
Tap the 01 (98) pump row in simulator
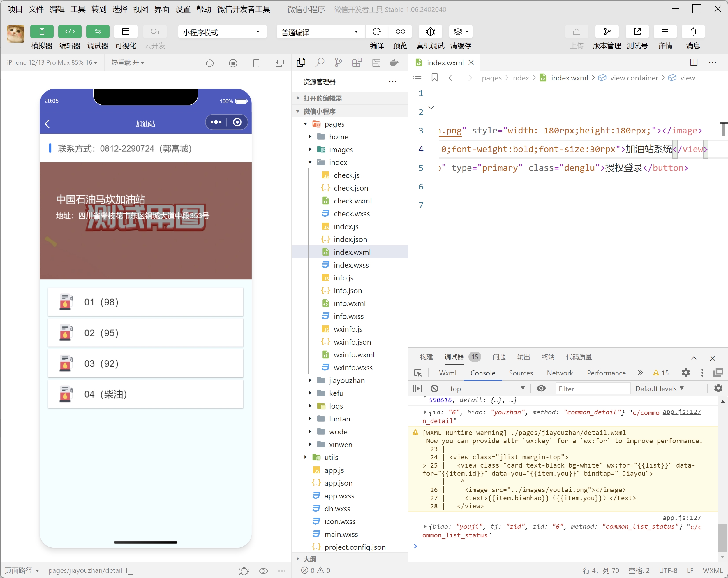(145, 302)
